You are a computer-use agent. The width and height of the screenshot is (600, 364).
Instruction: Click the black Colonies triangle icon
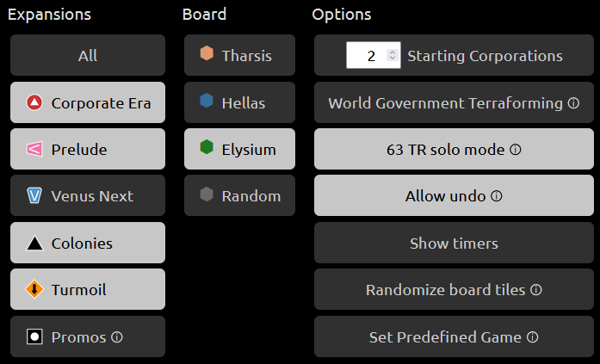[34, 244]
